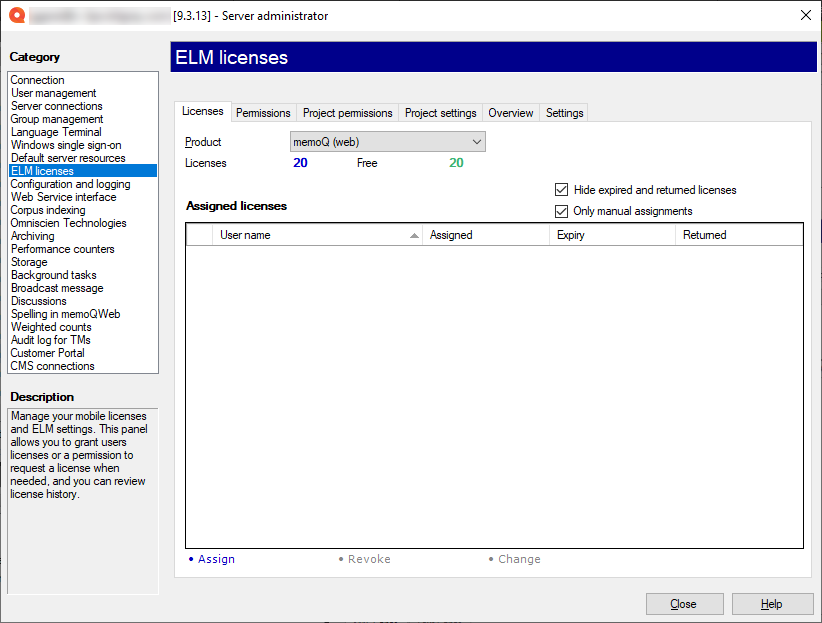The width and height of the screenshot is (822, 623).
Task: Select the Connection category
Action: click(37, 79)
